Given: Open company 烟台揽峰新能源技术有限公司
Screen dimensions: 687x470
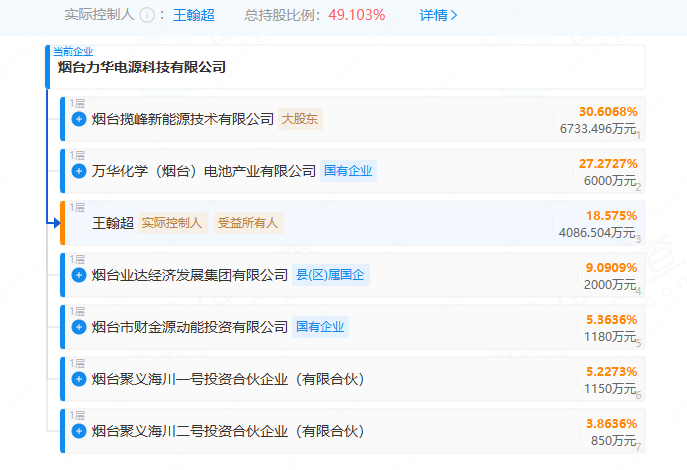Looking at the screenshot, I should (x=182, y=119).
